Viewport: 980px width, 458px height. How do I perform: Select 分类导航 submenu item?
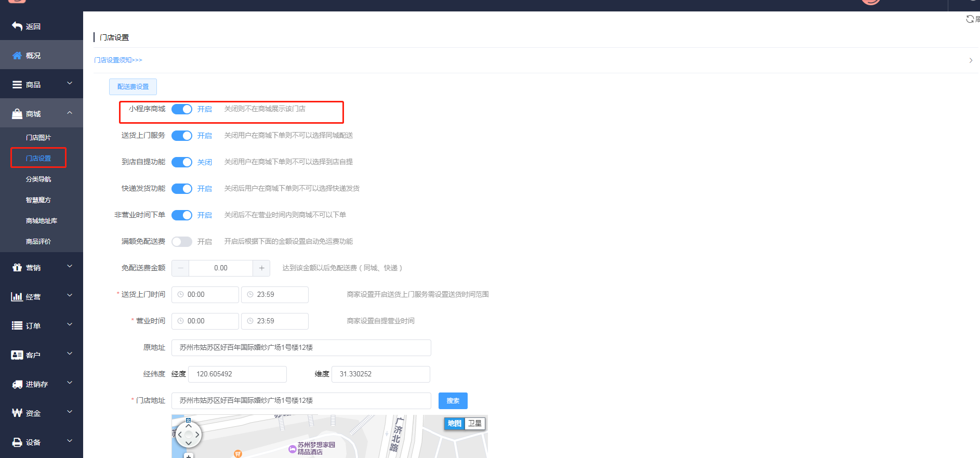click(x=38, y=179)
